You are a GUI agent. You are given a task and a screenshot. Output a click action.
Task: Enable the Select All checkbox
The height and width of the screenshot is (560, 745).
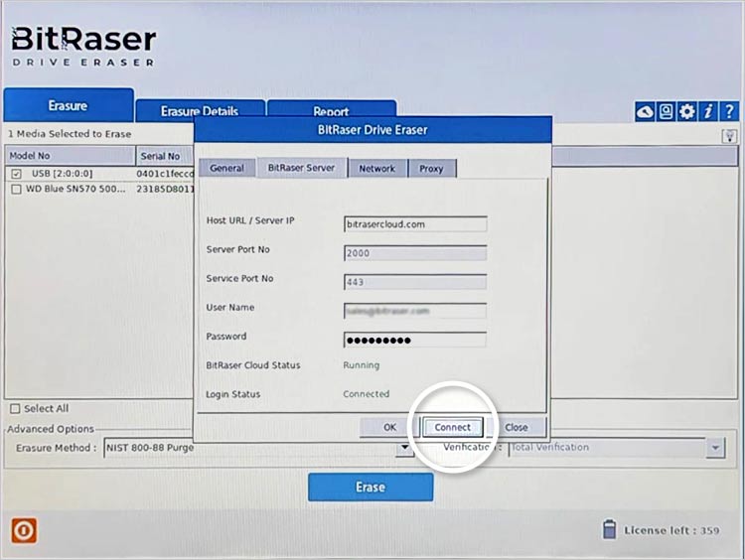pyautogui.click(x=15, y=408)
